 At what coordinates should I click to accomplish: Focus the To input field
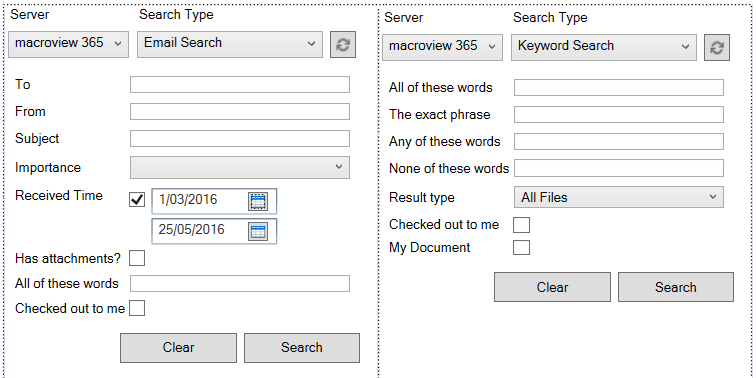(x=240, y=84)
